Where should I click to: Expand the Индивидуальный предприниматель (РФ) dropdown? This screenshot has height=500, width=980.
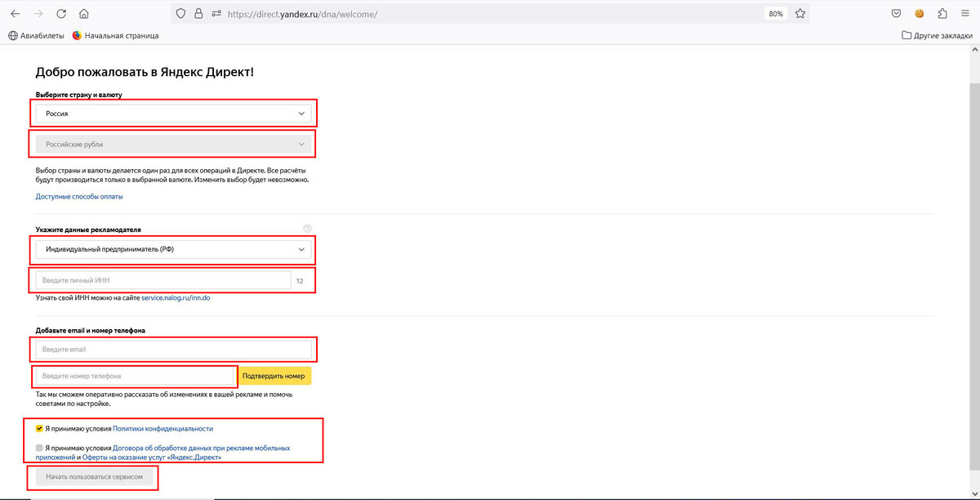click(173, 249)
